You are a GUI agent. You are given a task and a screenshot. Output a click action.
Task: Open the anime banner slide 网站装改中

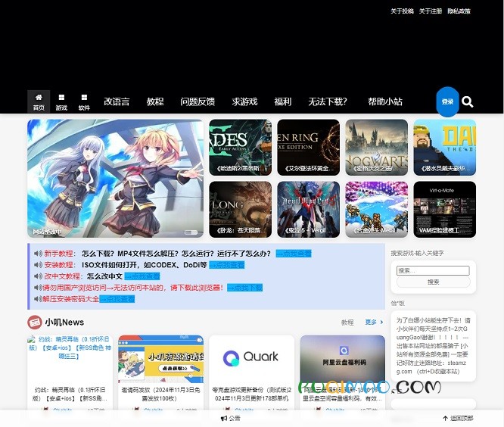[x=115, y=179]
